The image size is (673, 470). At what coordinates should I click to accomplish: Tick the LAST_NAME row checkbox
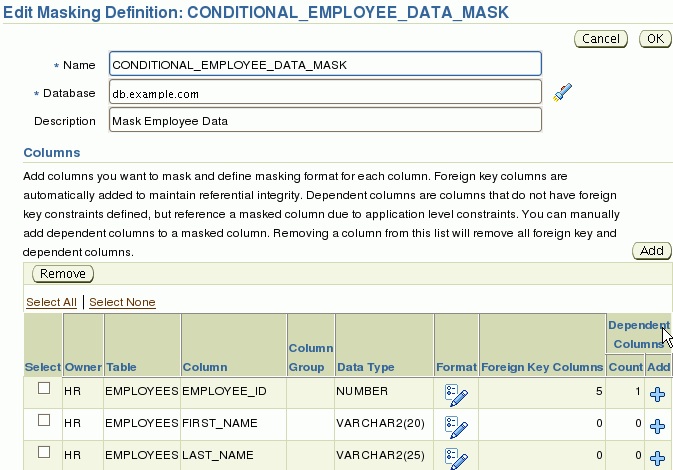click(x=44, y=452)
